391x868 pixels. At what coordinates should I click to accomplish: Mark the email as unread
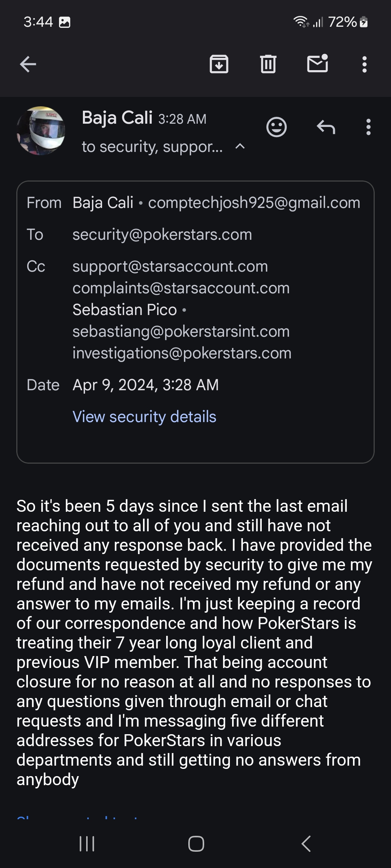click(318, 64)
